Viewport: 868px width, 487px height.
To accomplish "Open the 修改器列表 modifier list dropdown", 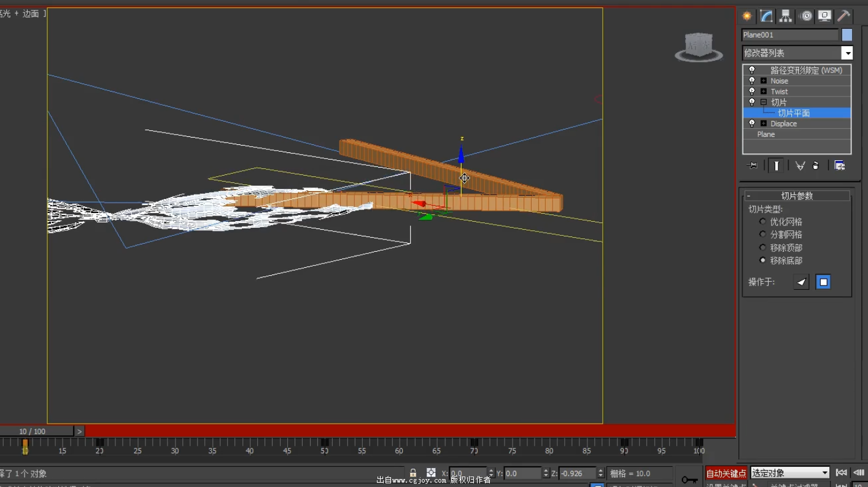I will pos(797,53).
